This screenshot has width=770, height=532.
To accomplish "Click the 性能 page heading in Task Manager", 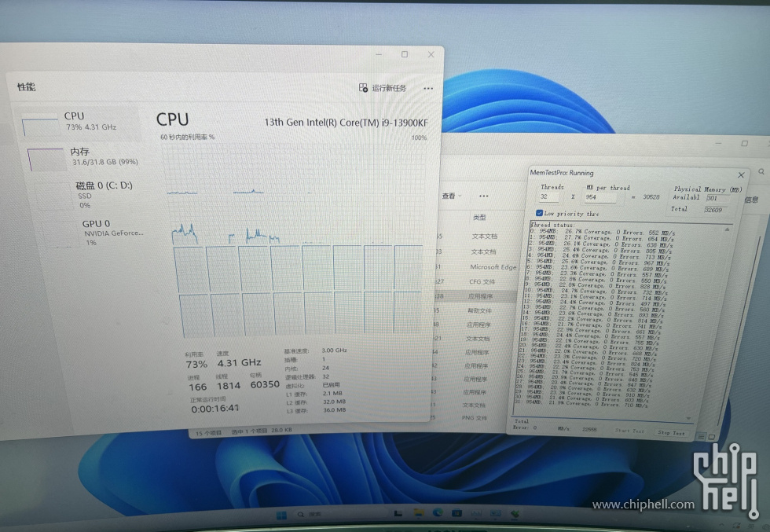I will point(27,87).
